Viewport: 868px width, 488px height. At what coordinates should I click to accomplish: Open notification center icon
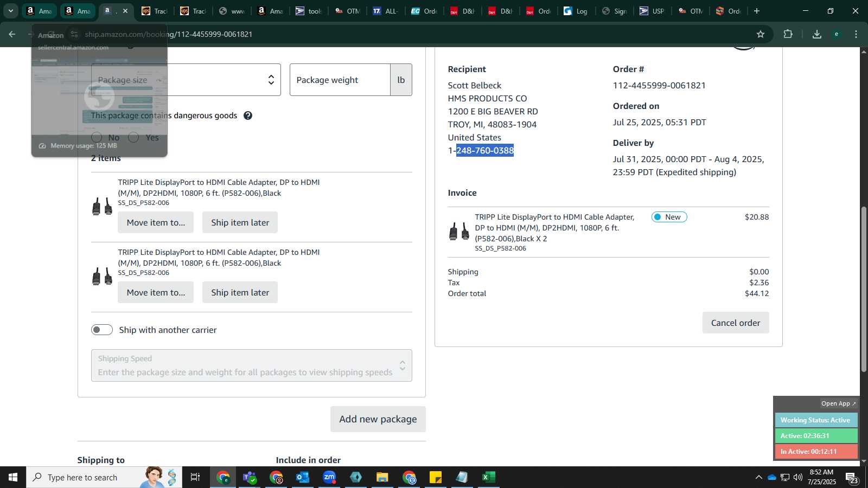852,478
